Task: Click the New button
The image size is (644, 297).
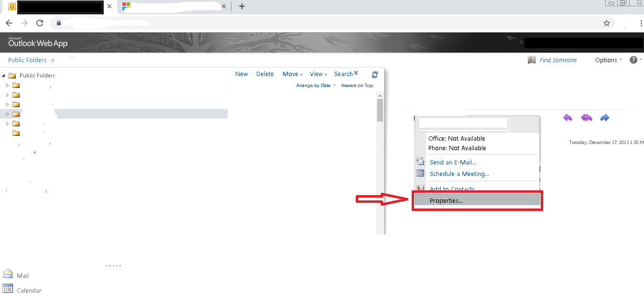Action: click(x=241, y=74)
